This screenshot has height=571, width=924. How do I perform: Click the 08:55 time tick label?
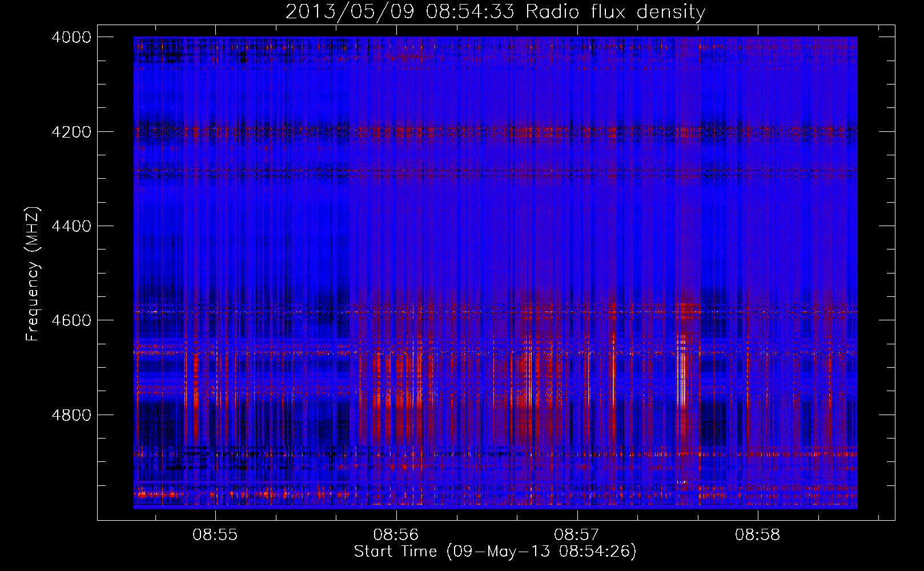[215, 535]
